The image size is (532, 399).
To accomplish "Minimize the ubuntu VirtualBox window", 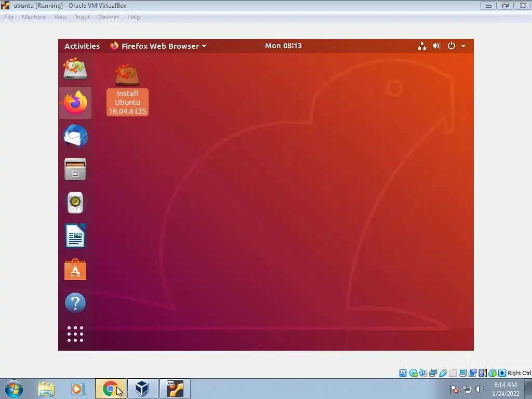I will 488,5.
